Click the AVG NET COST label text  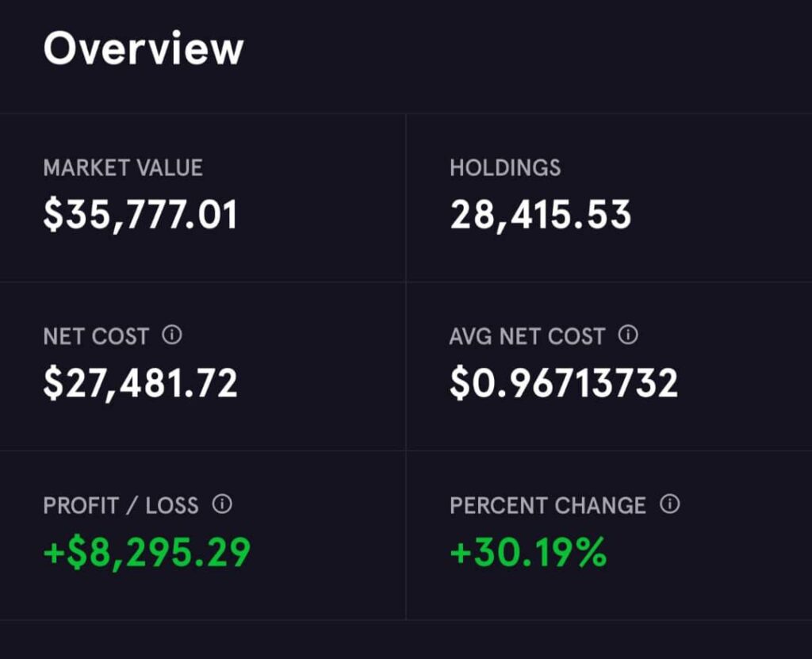[x=527, y=336]
